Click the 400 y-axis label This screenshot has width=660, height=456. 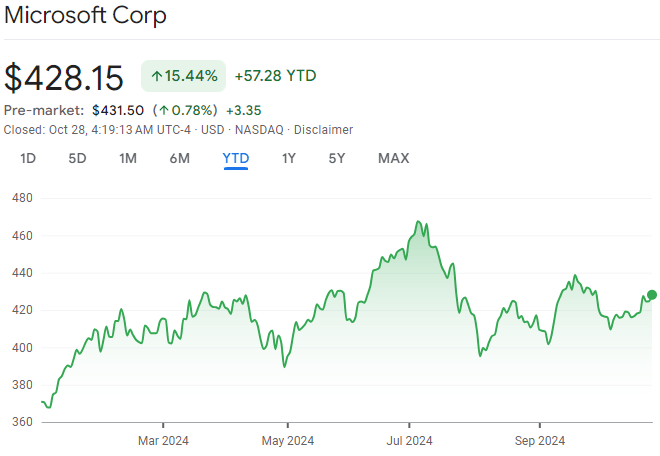[x=22, y=348]
